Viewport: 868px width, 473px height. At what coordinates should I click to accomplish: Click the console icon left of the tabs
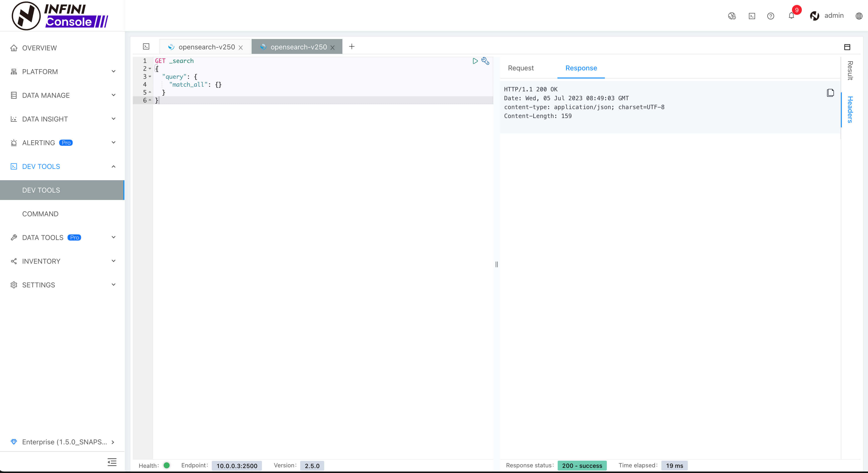point(146,46)
